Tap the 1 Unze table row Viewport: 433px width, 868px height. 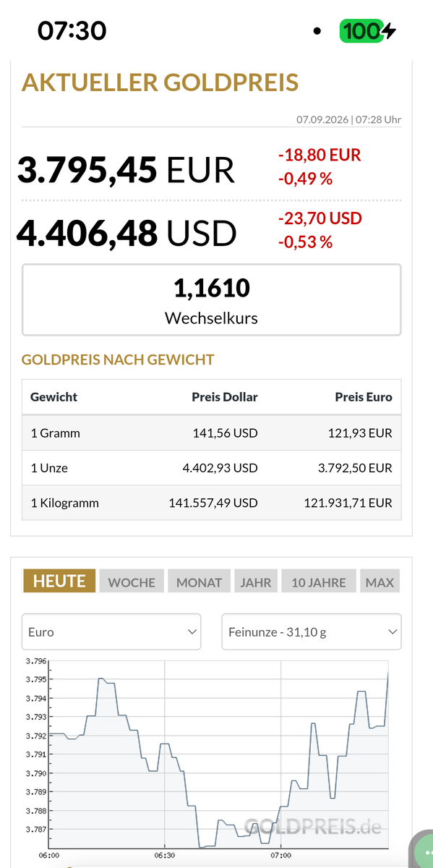pos(211,468)
